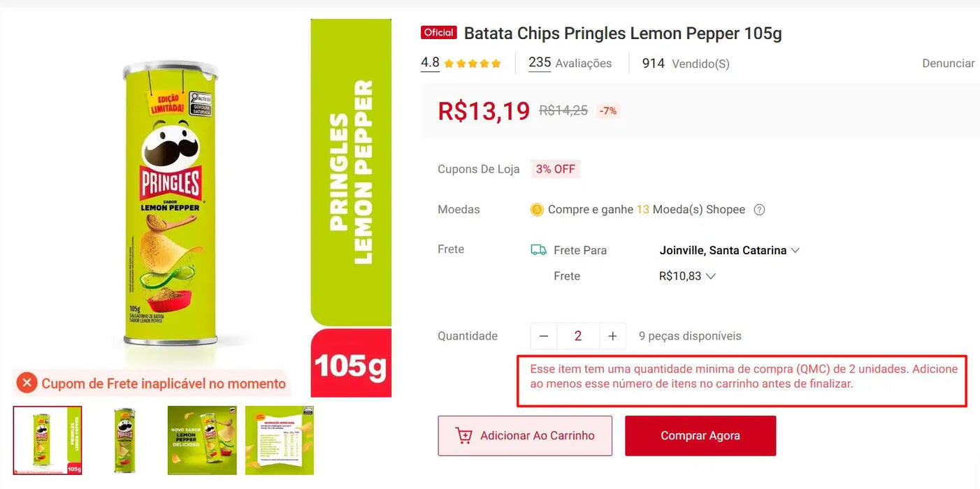Select the nutrition information thumbnail
Screen dimensions: 980x489
point(280,440)
